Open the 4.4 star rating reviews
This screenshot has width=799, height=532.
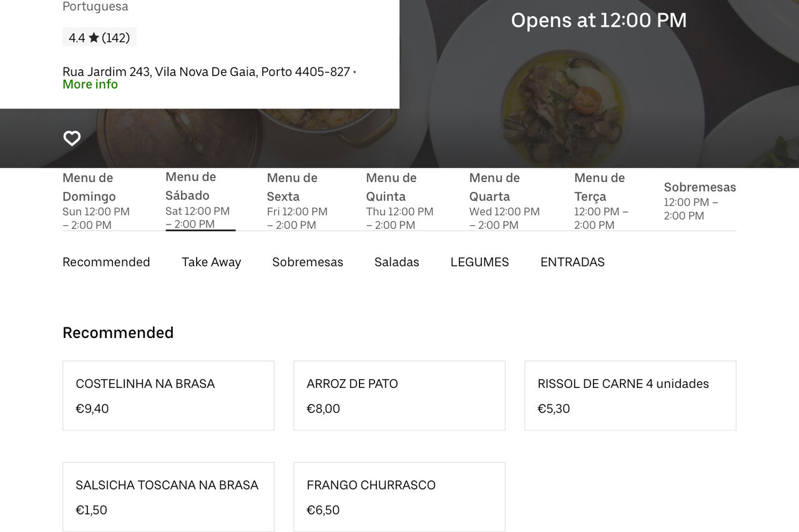pyautogui.click(x=99, y=37)
